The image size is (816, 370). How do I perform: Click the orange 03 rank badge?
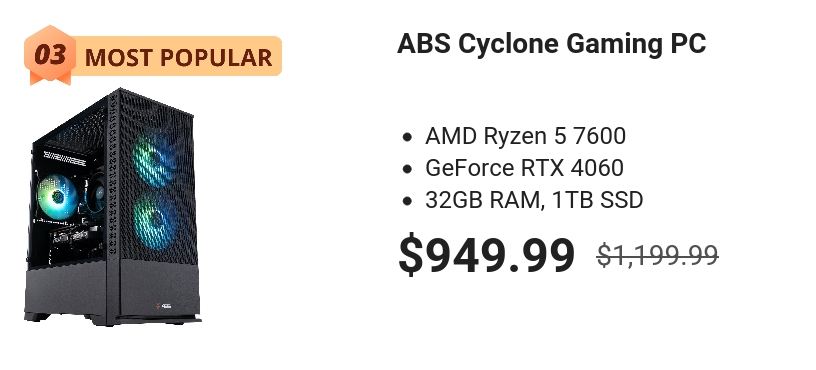(x=50, y=55)
